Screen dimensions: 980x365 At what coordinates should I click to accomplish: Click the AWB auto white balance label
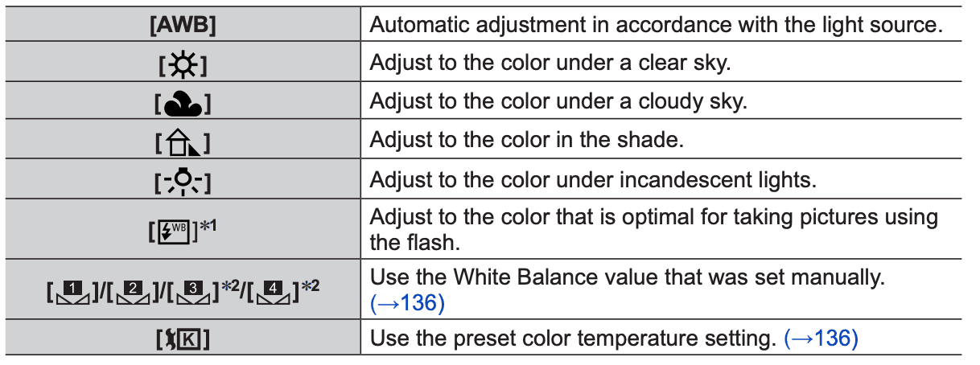(183, 25)
